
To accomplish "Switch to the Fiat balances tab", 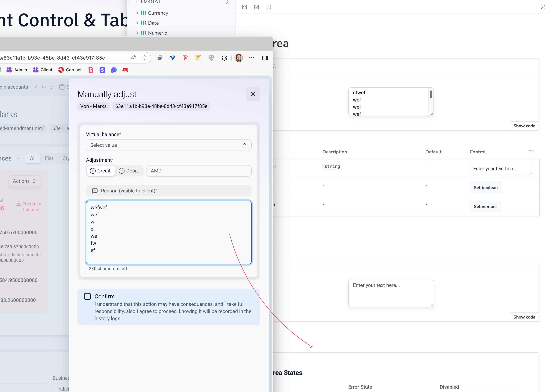I will pos(49,158).
